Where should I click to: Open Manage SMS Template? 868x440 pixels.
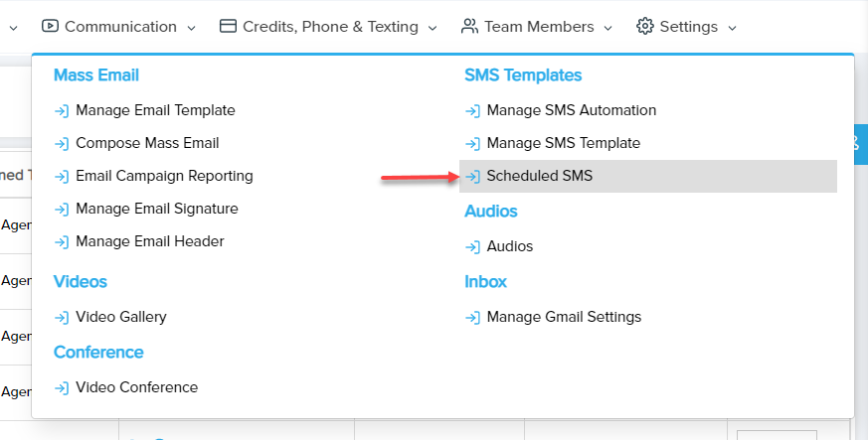pos(563,143)
